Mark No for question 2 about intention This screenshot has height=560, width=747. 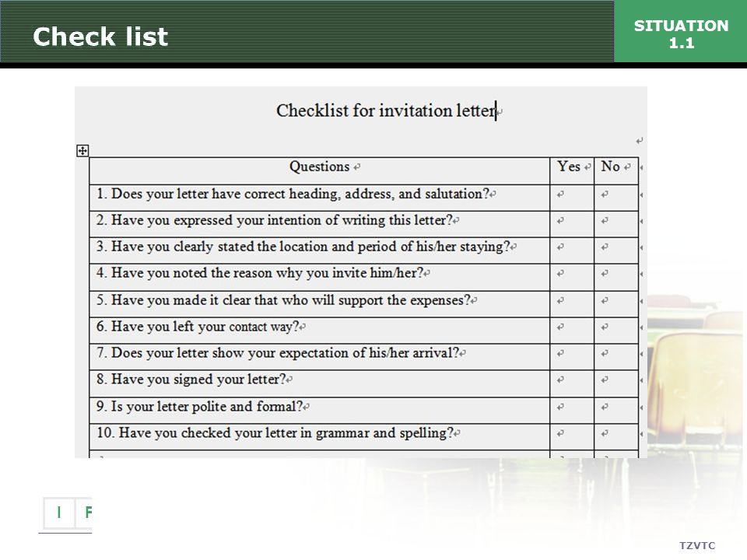616,224
